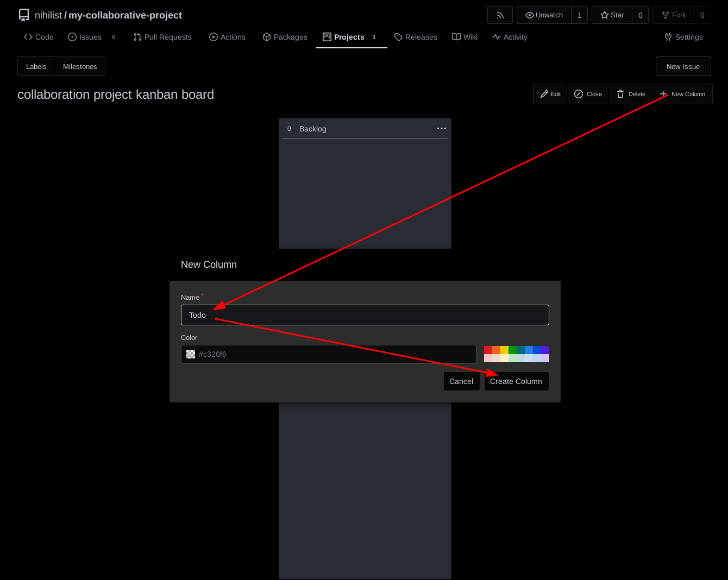The height and width of the screenshot is (580, 728).
Task: Go to the Issues tab
Action: tap(85, 37)
